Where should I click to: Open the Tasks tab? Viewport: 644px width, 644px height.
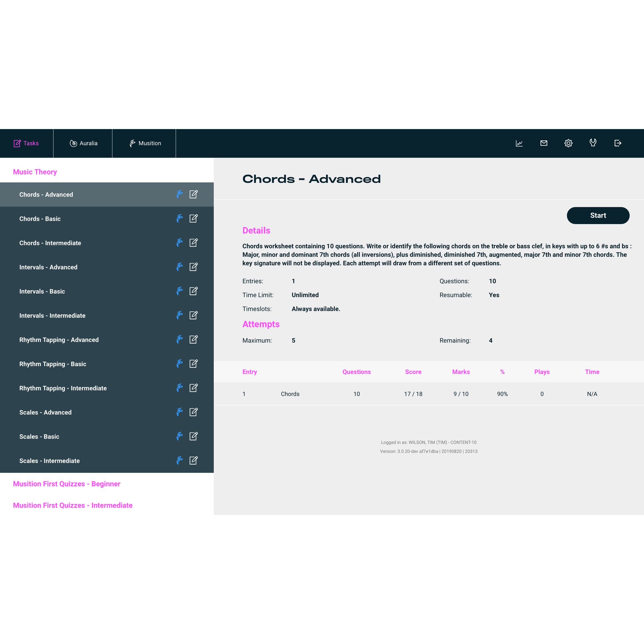tap(26, 143)
